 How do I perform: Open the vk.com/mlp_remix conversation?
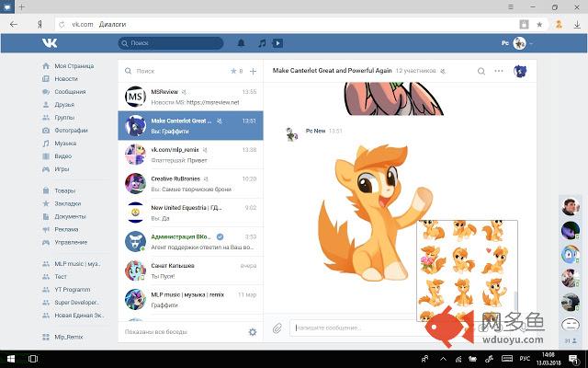[x=190, y=155]
